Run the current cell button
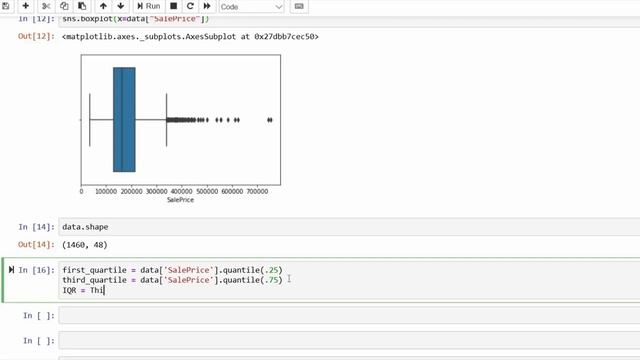The image size is (640, 360). tap(149, 6)
